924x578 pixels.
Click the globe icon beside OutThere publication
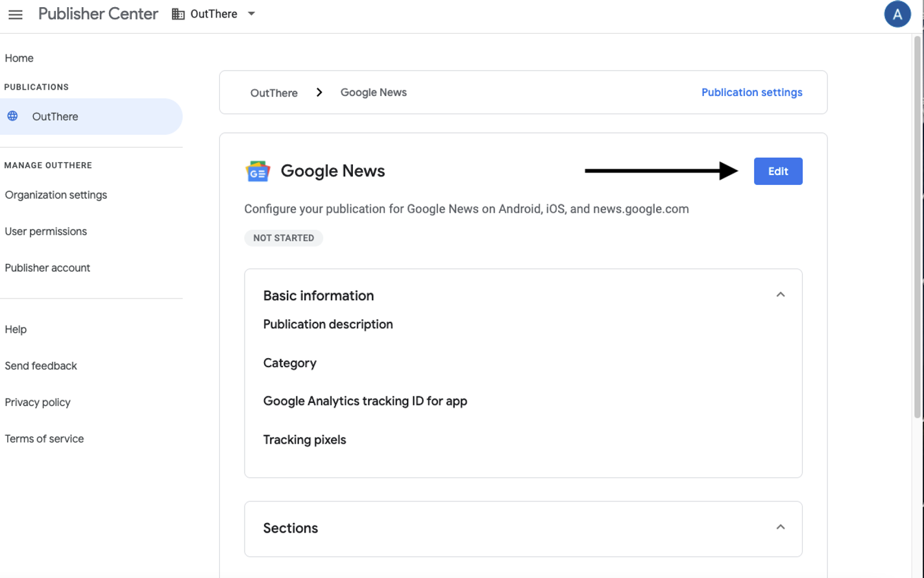pyautogui.click(x=12, y=116)
